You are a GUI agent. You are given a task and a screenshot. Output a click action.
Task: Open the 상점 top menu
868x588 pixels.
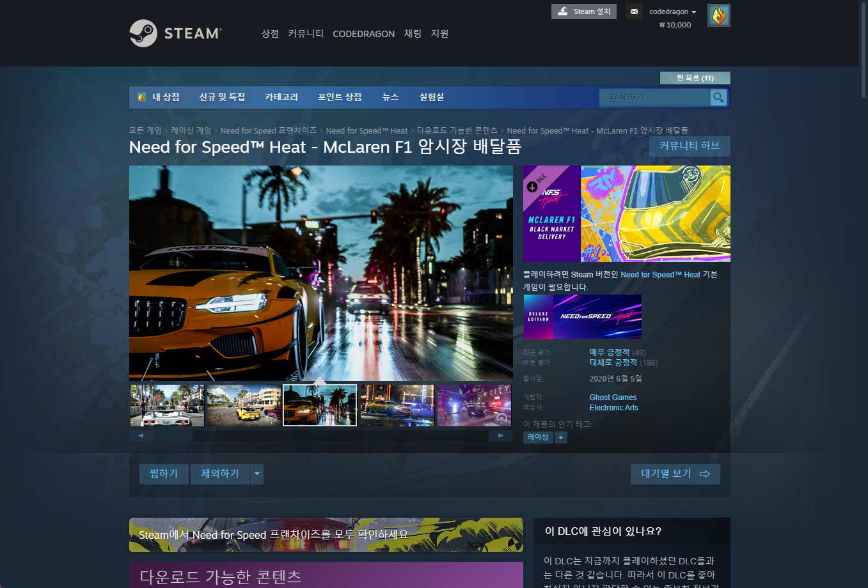[x=270, y=34]
